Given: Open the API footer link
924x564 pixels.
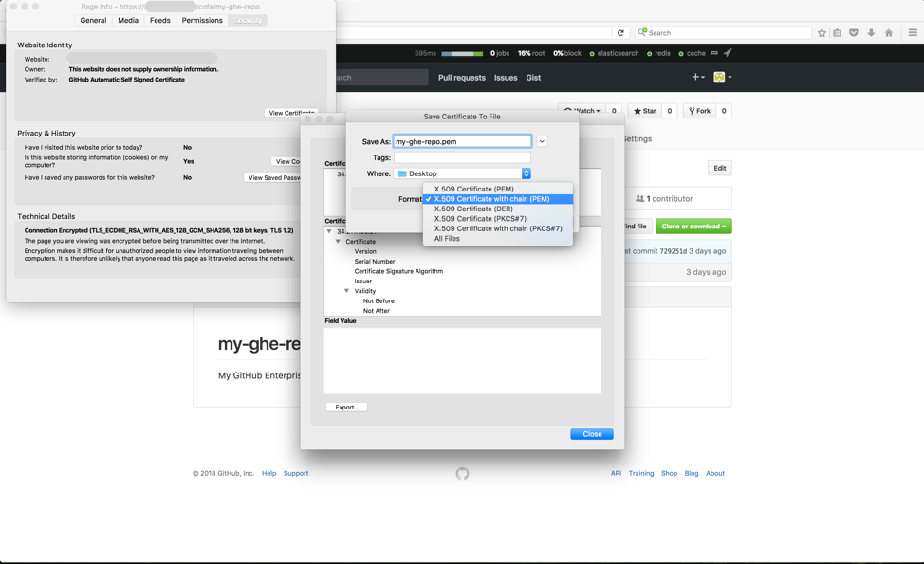Looking at the screenshot, I should pos(616,473).
